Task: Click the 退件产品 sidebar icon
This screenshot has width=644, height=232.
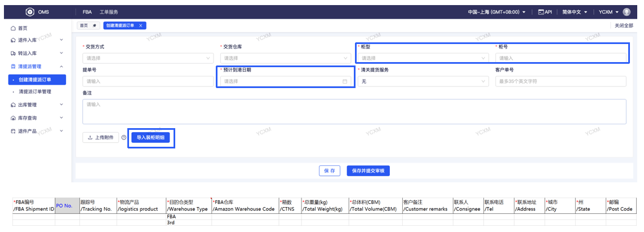Action: tap(13, 131)
